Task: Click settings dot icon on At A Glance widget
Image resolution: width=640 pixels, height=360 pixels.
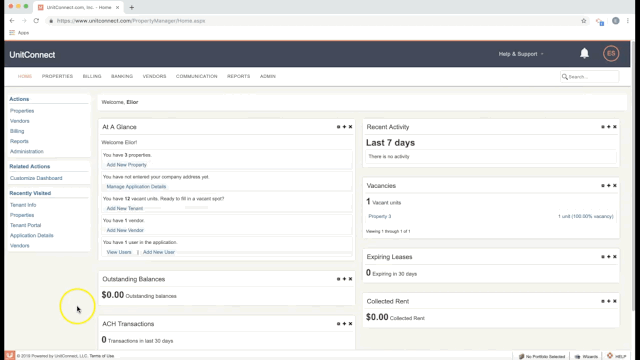Action: tap(338, 127)
